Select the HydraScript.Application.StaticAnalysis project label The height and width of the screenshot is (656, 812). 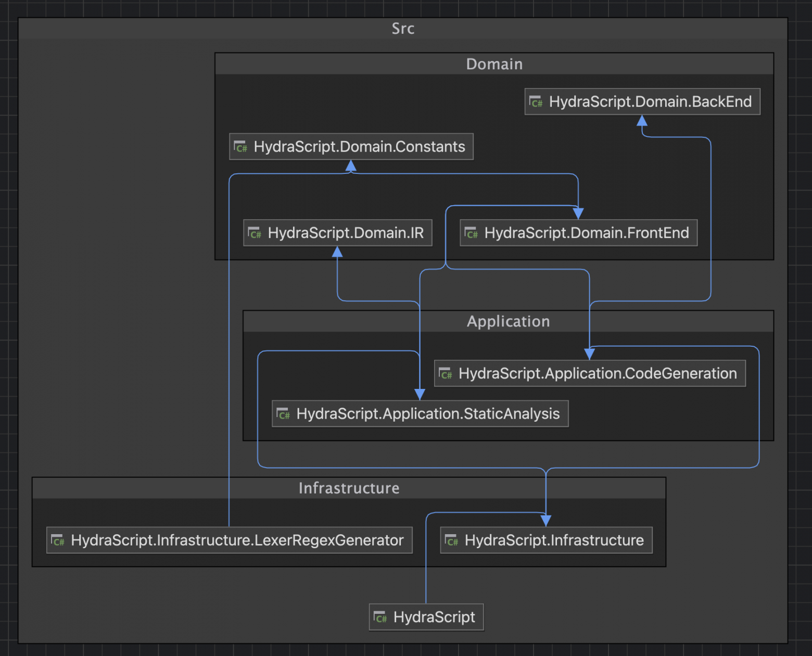coord(428,414)
